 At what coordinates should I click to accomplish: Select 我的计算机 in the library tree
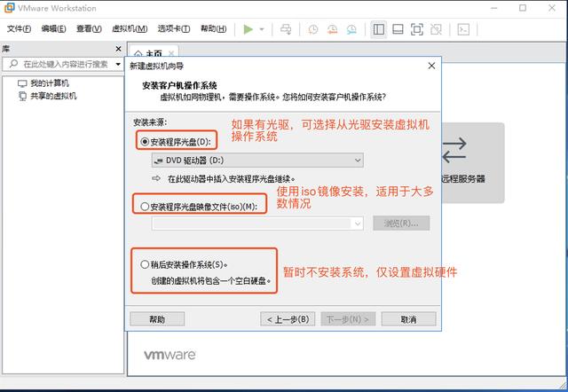click(43, 83)
